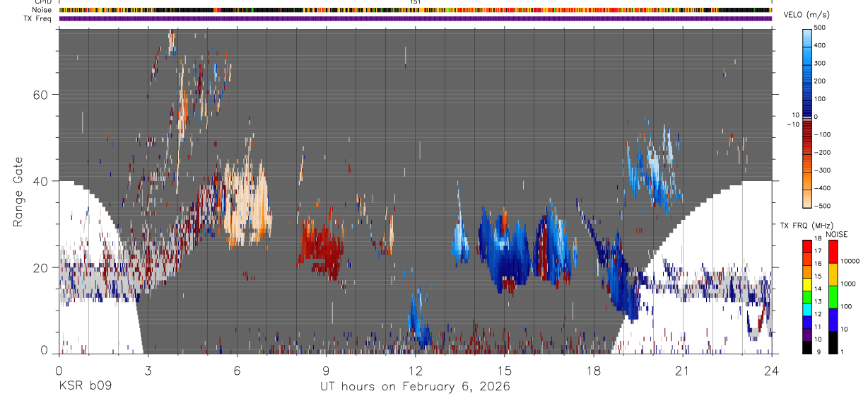The image size is (868, 401).
Task: Click the y-axis tick label '20'
Action: pos(40,267)
